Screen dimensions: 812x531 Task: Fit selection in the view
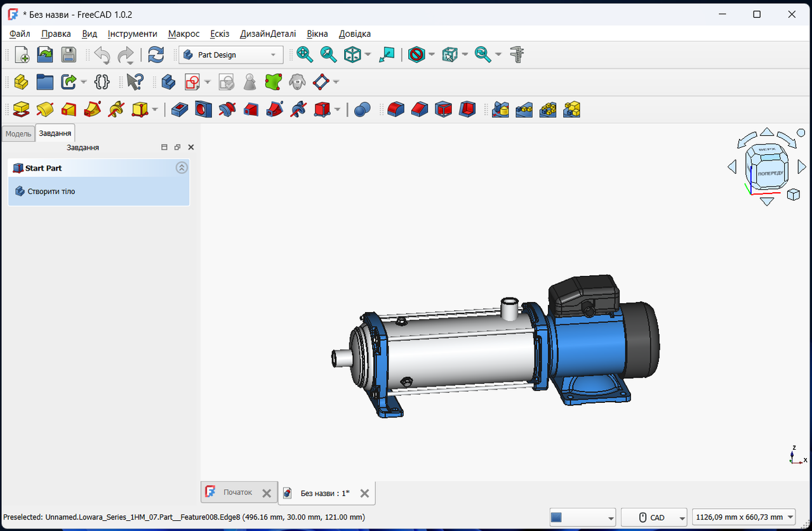click(328, 55)
